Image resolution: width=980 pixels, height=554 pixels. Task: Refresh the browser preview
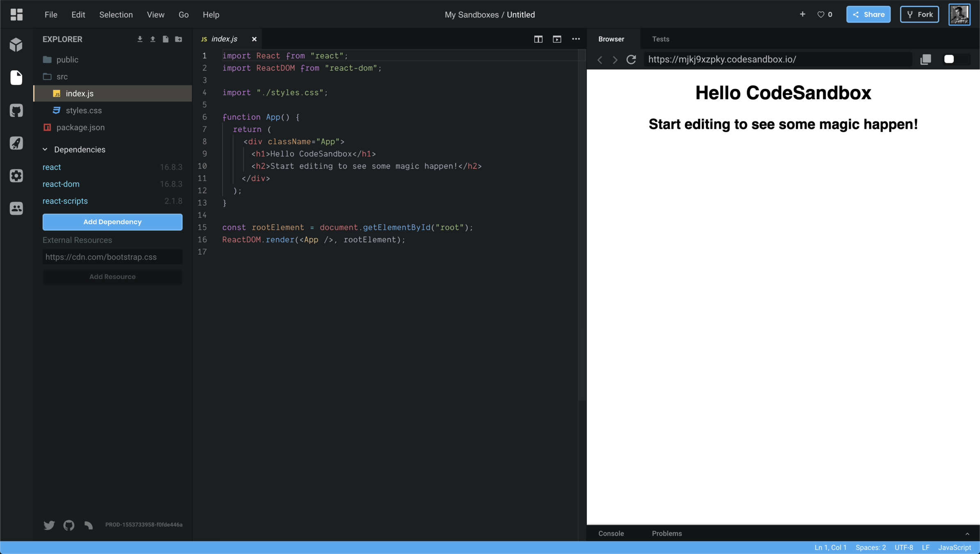[631, 60]
